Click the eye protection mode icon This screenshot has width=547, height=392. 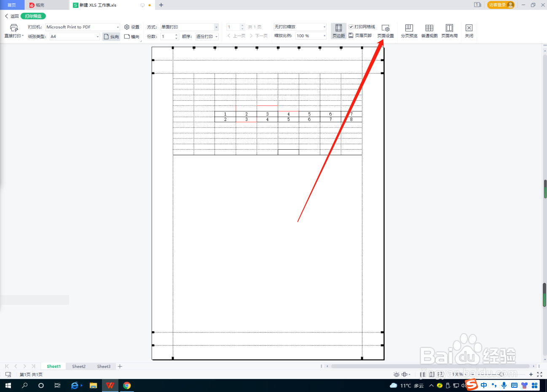[396, 374]
